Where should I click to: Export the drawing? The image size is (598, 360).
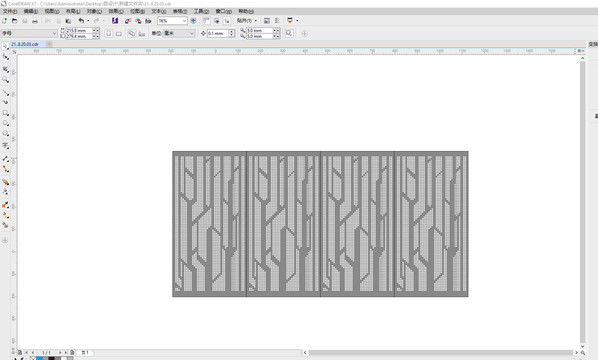point(138,21)
